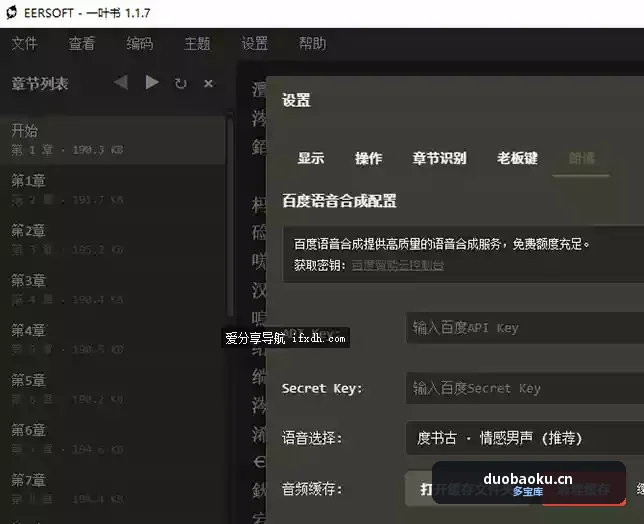
Task: Select the 第5章 chapter entry
Action: (x=113, y=389)
